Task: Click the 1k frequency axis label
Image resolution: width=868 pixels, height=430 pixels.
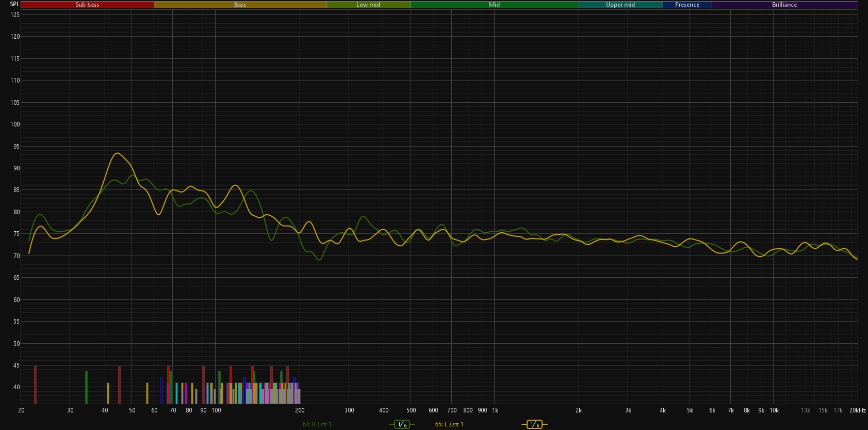Action: [x=495, y=410]
